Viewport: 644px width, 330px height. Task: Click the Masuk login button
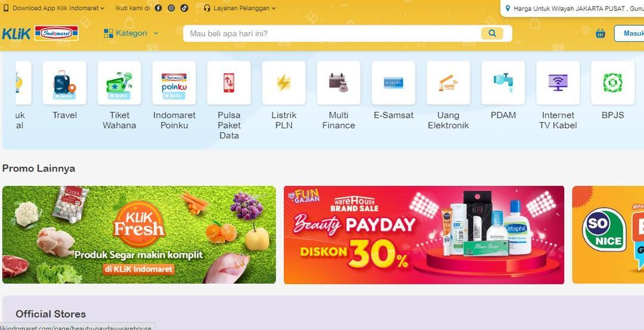pos(629,33)
